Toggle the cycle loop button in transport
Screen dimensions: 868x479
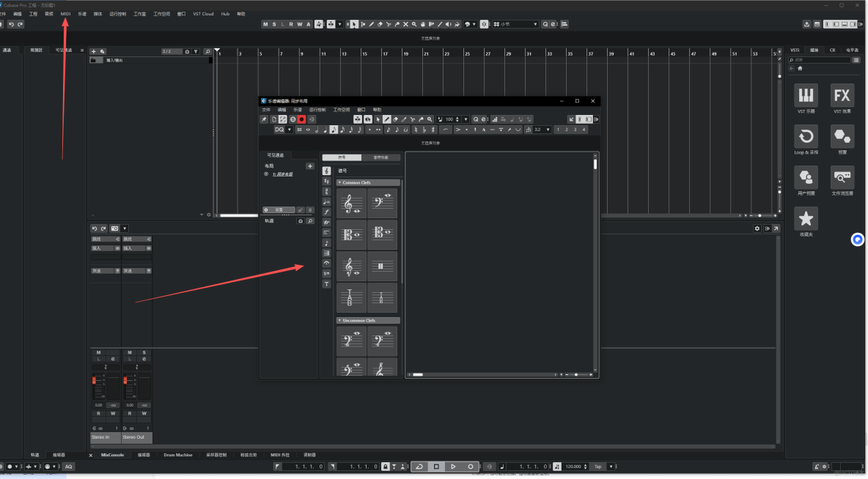[419, 467]
